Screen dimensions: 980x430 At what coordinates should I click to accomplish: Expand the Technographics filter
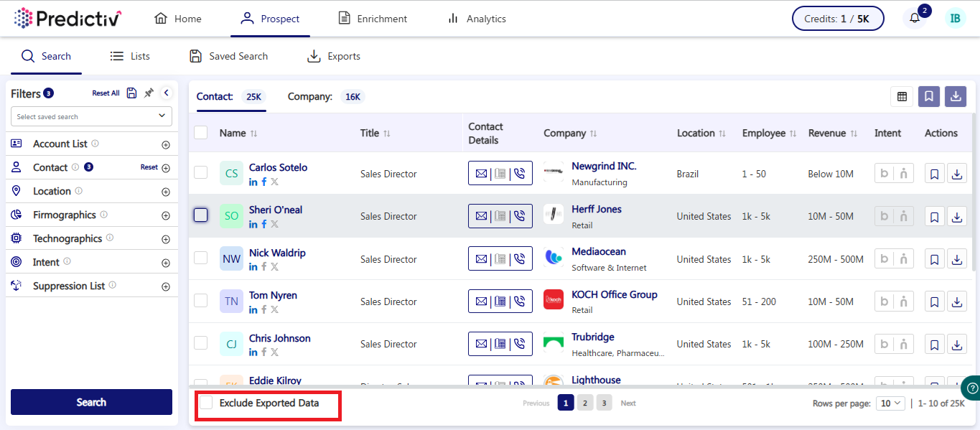tap(166, 239)
